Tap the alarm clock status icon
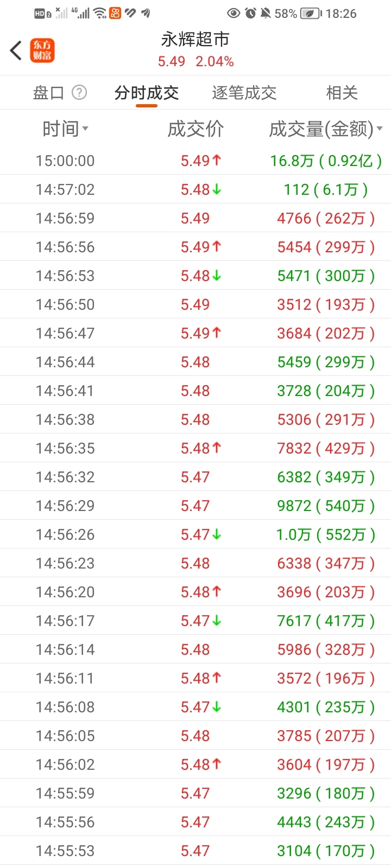 point(250,14)
